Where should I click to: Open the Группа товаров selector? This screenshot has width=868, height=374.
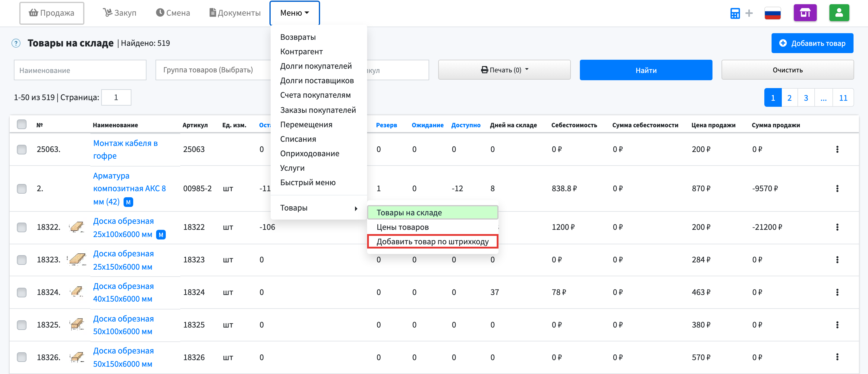pos(213,70)
